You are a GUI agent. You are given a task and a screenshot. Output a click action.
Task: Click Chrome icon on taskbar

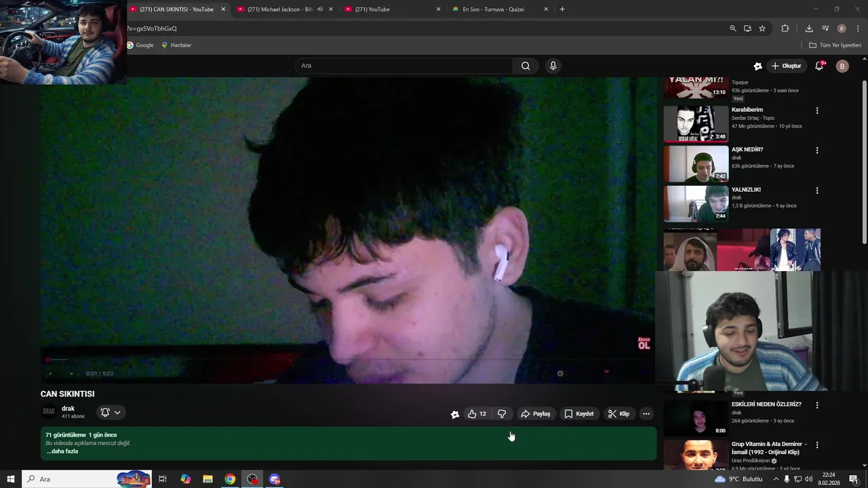[230, 479]
